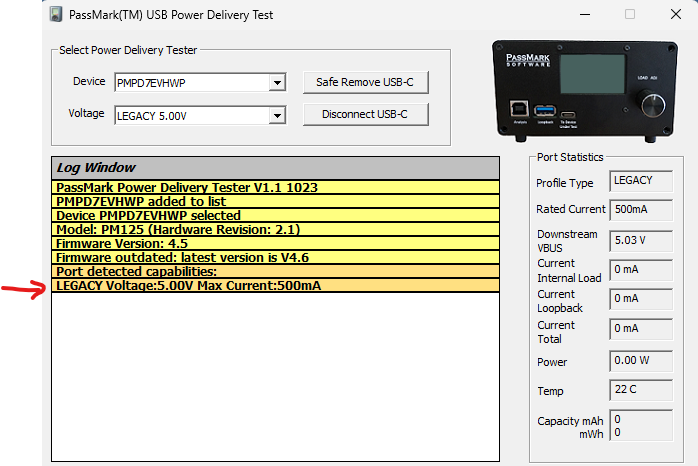Screen dimensions: 698x466
Task: Click the PassMark tester device image
Action: click(585, 91)
